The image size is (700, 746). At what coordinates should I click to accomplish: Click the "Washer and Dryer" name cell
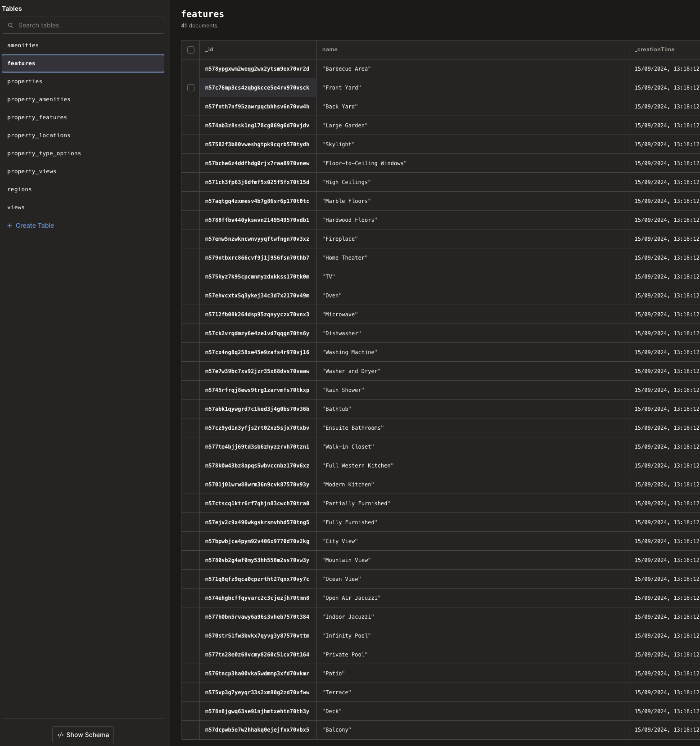[473, 371]
